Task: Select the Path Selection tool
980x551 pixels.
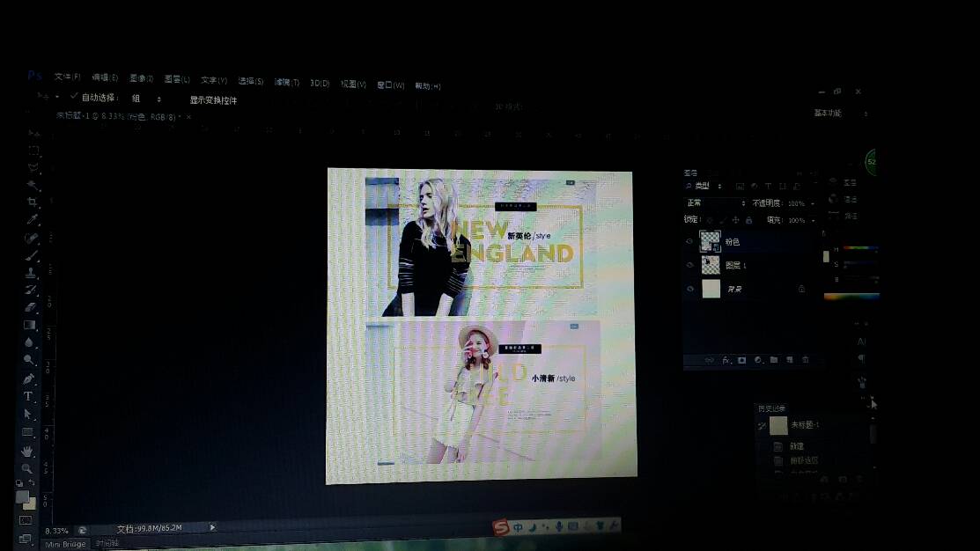Action: (27, 414)
